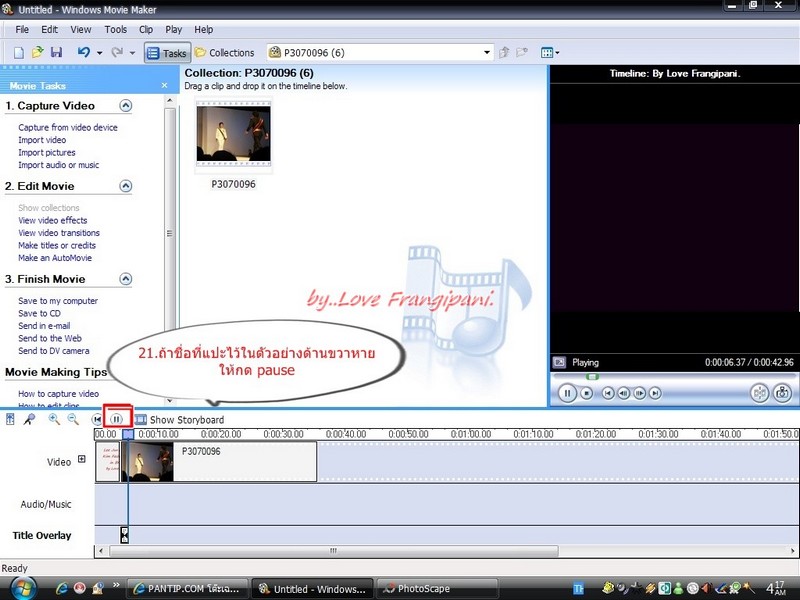Viewport: 800px width, 600px height.
Task: Switch to Show Storyboard view
Action: (180, 420)
